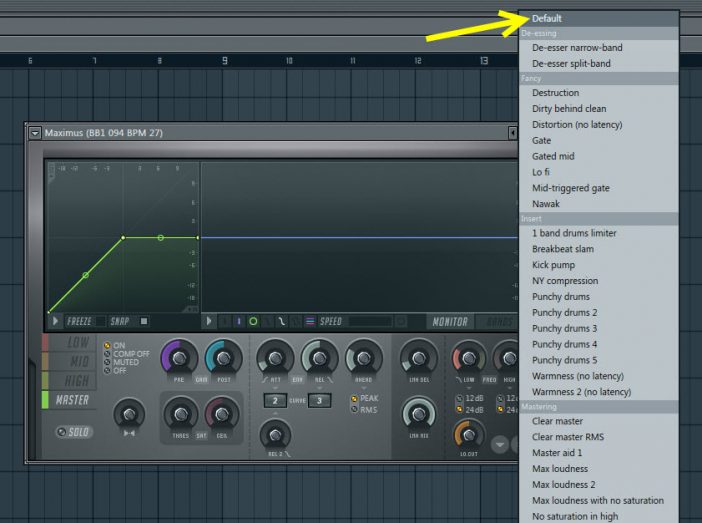Choose the De-esser split-band preset
Image resolution: width=702 pixels, height=523 pixels.
pos(599,64)
